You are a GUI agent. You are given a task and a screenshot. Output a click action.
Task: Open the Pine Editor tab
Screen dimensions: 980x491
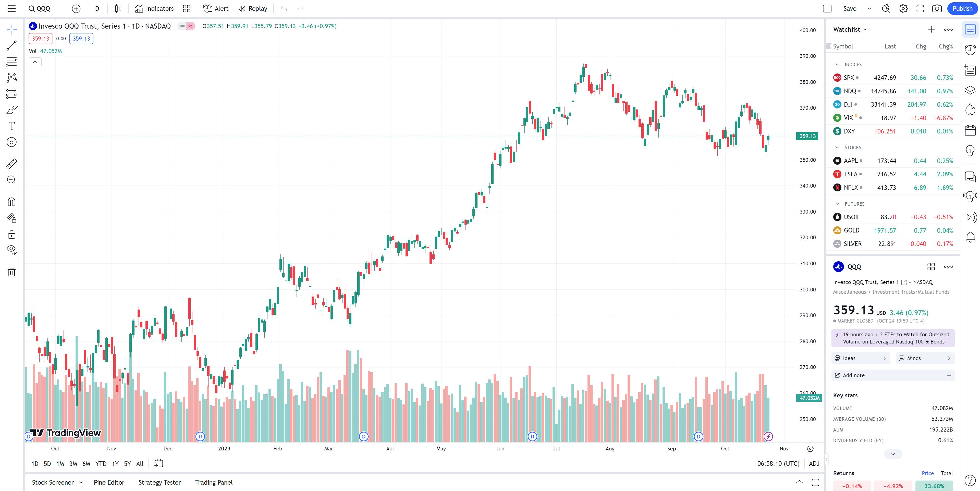coord(109,482)
